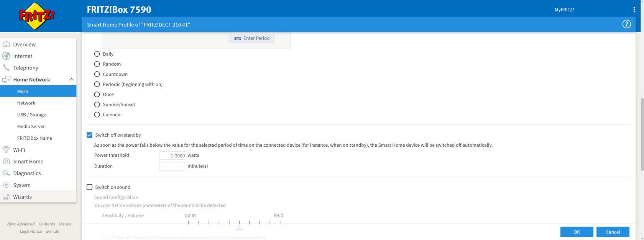
Task: Open the help question mark icon
Action: tap(626, 24)
